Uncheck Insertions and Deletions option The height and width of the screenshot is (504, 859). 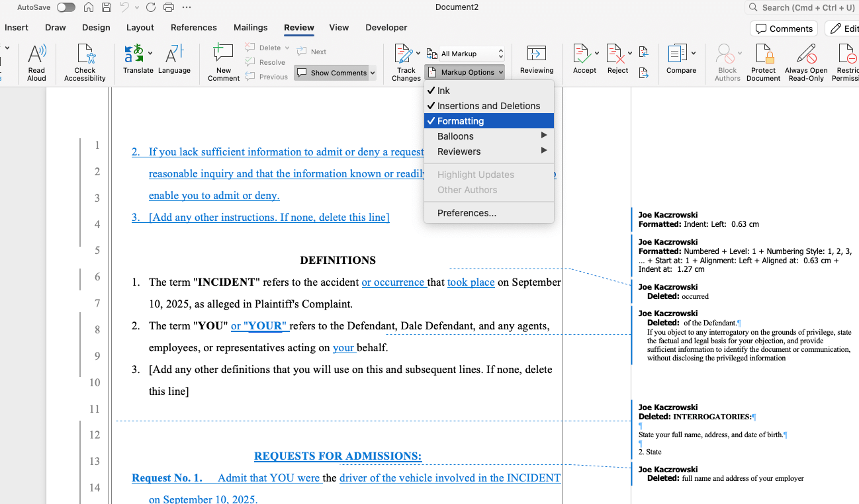pyautogui.click(x=488, y=106)
